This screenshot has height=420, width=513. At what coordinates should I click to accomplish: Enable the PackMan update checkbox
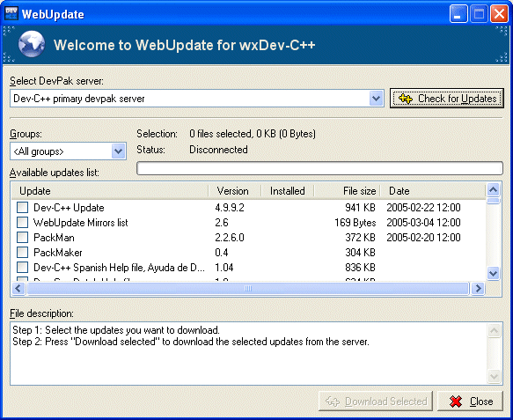(22, 238)
